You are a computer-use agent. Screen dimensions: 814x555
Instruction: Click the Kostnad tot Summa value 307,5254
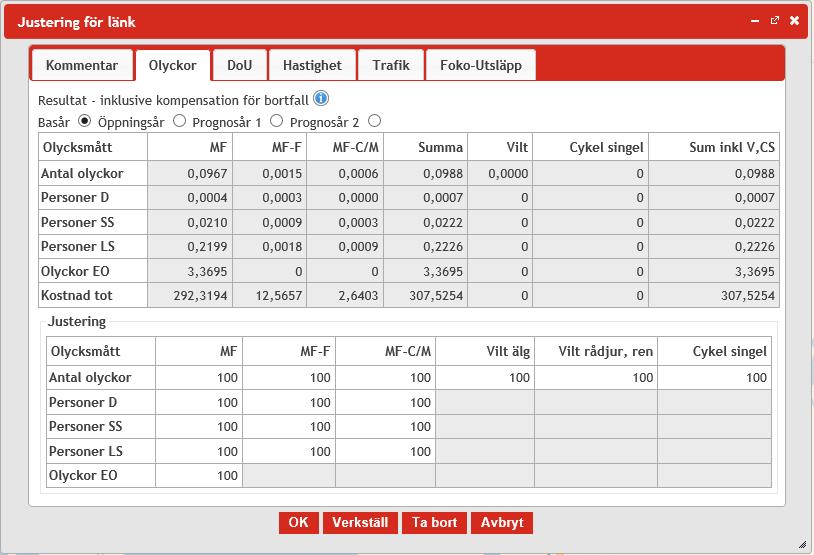pos(436,295)
